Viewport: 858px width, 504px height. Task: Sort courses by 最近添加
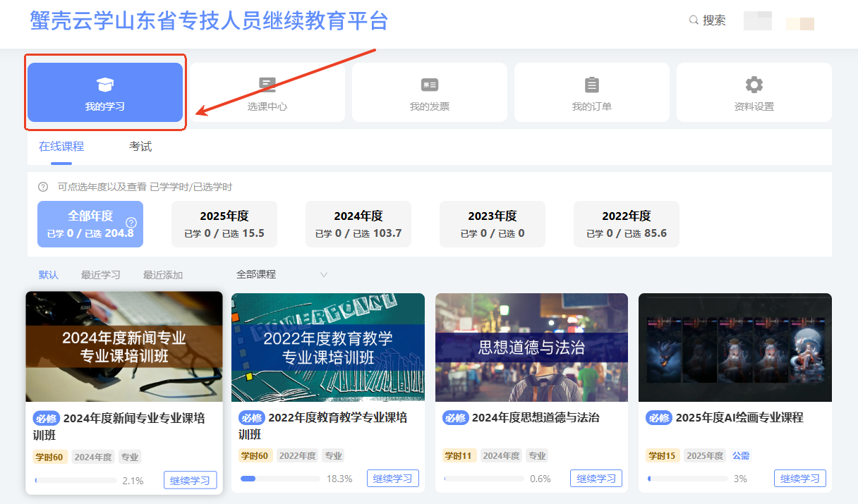click(162, 275)
